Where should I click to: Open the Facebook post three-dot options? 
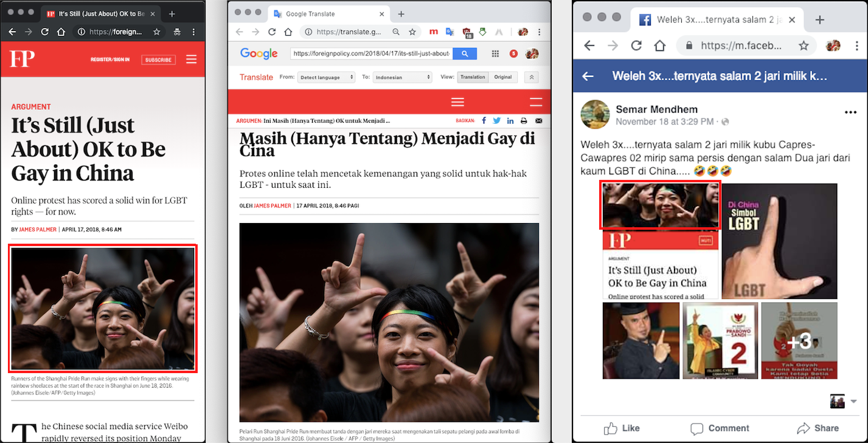click(x=850, y=112)
